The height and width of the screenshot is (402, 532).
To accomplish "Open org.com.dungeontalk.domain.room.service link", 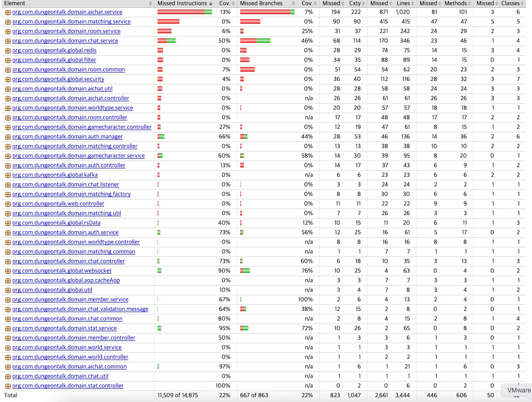I will coord(66,31).
